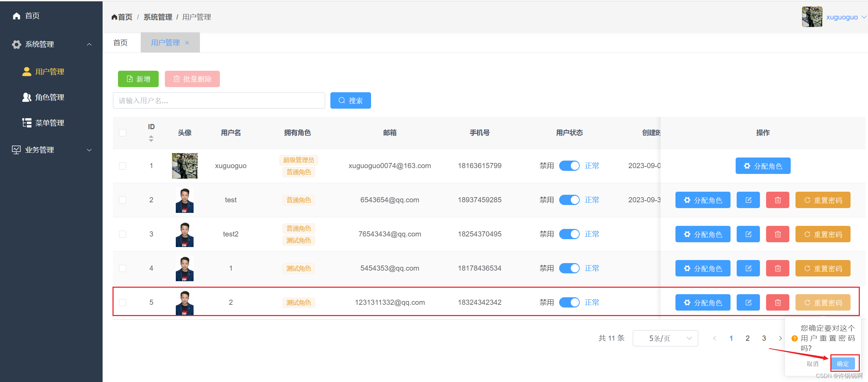Toggle the status switch for xuguoguo
The height and width of the screenshot is (382, 868).
click(569, 166)
